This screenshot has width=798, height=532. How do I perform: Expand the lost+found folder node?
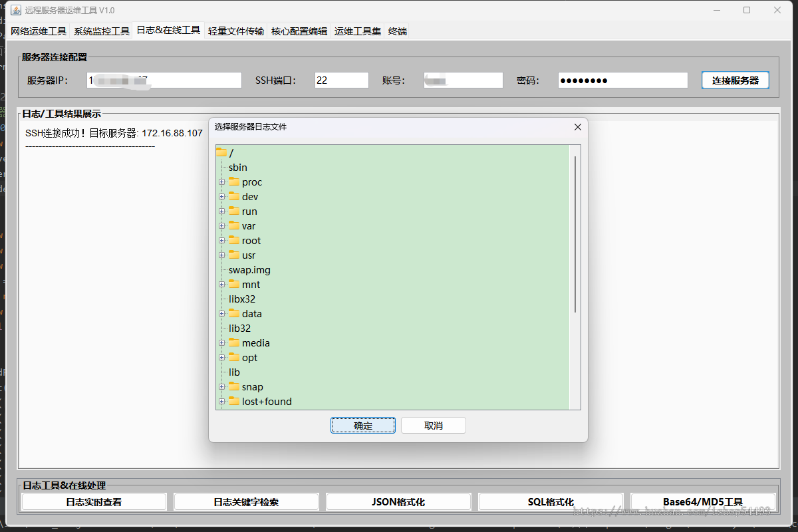click(221, 402)
